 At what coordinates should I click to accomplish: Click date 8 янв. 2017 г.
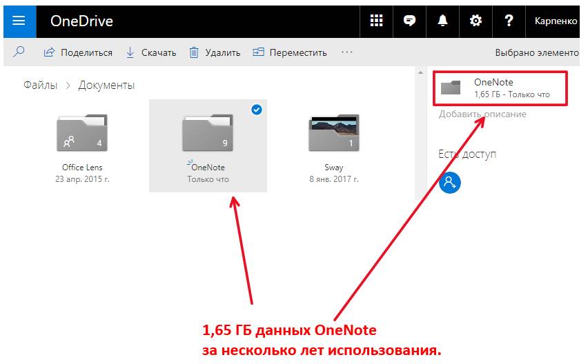(334, 179)
